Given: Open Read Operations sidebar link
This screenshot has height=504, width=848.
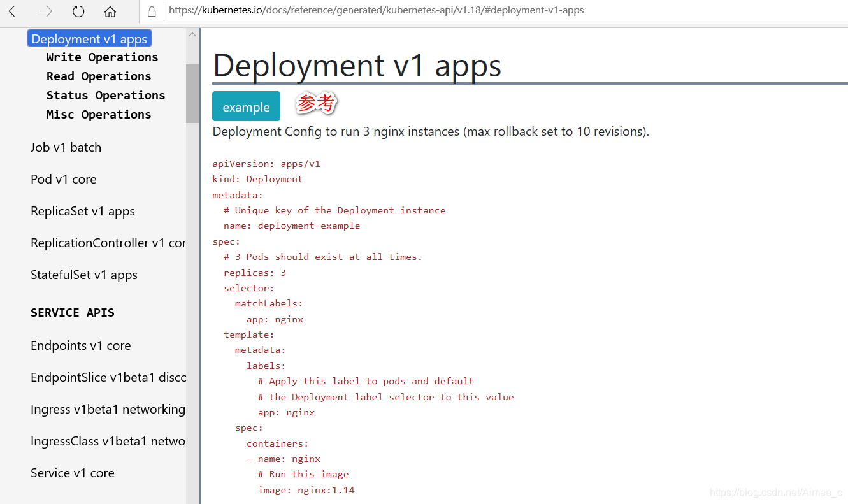Looking at the screenshot, I should click(99, 76).
